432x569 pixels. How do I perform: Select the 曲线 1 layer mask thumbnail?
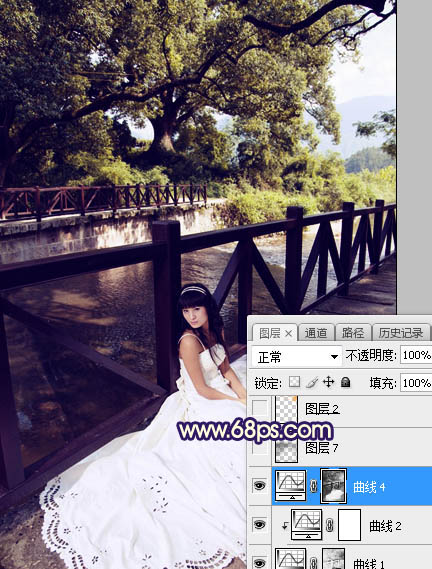tap(333, 558)
